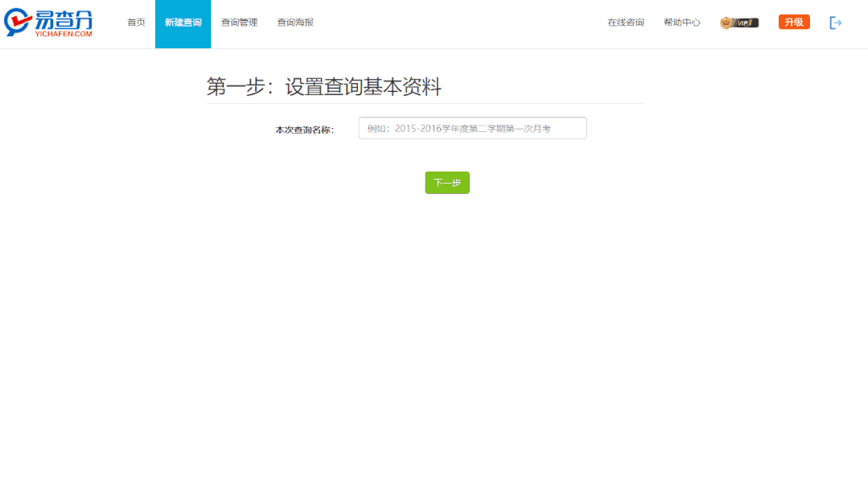Open the 查询海报 tab

tap(295, 23)
